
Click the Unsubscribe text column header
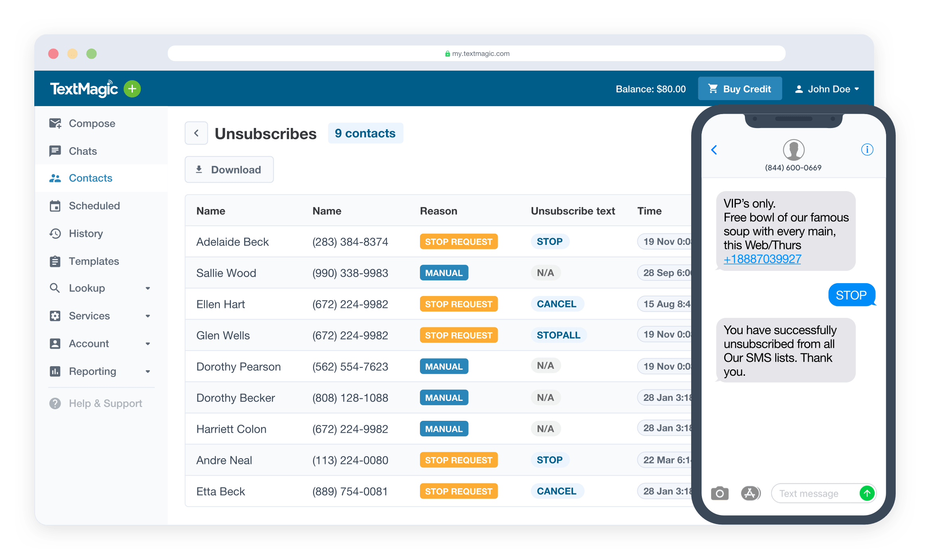[573, 211]
